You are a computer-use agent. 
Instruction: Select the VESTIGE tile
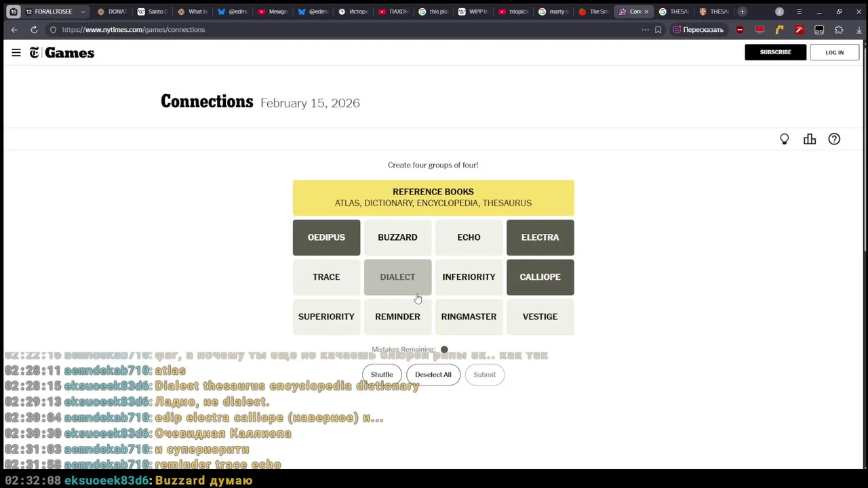[540, 317]
